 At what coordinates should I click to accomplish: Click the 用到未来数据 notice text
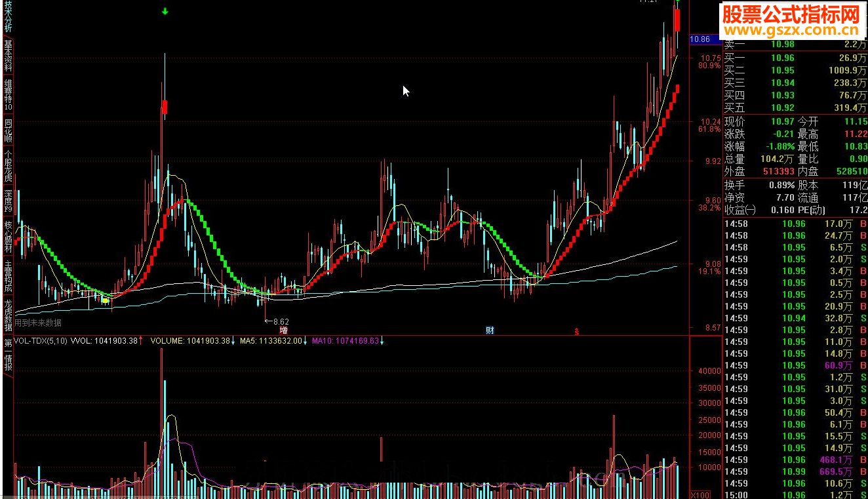38,323
